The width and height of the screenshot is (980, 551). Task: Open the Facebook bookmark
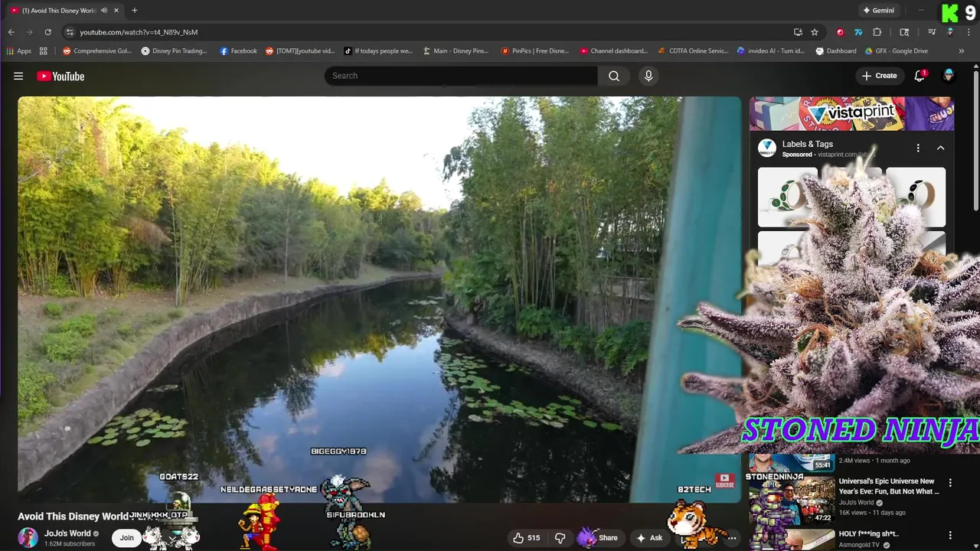(238, 51)
